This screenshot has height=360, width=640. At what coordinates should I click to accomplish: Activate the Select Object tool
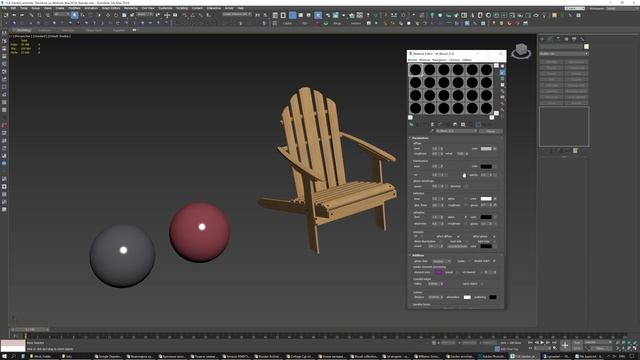(x=74, y=15)
